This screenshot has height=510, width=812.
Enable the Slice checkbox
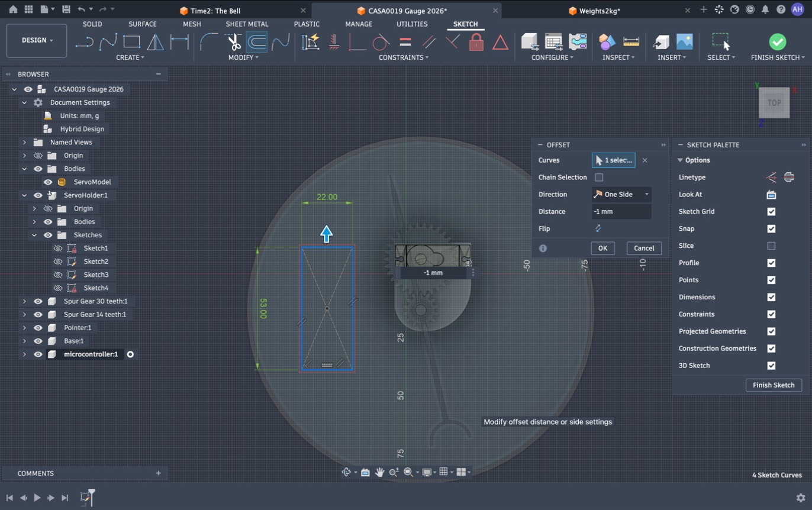[x=771, y=246]
